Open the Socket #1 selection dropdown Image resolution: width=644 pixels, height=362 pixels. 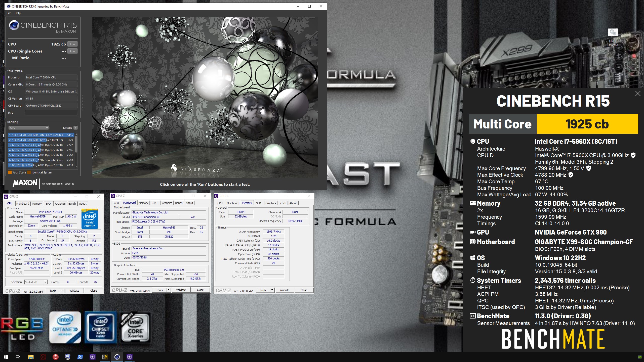tap(36, 282)
